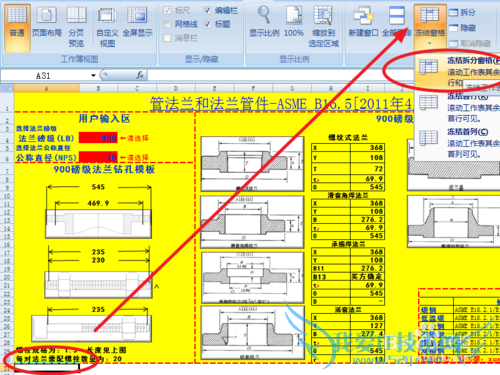
Task: Click 缩放到选定区域 zoom to selection
Action: 323,27
